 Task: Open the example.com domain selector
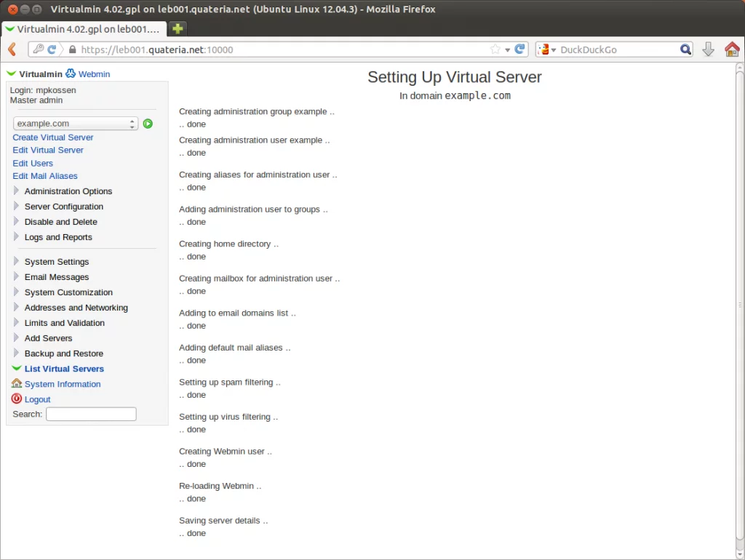(x=76, y=124)
